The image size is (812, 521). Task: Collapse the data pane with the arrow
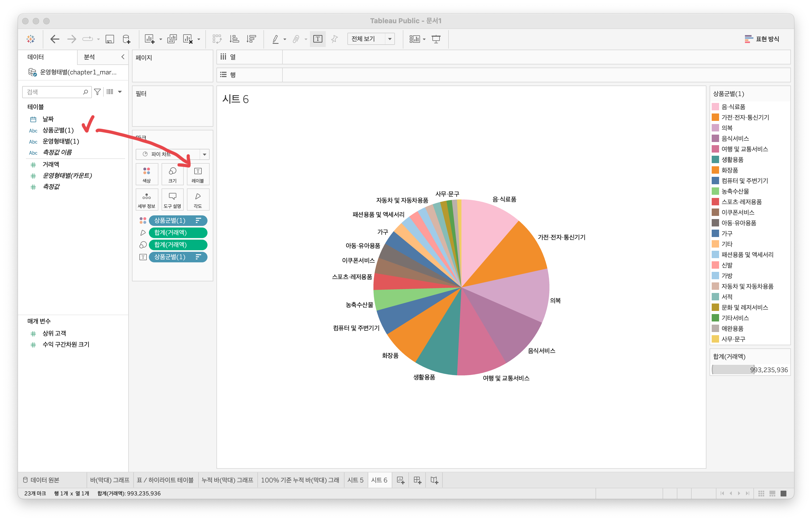point(123,57)
